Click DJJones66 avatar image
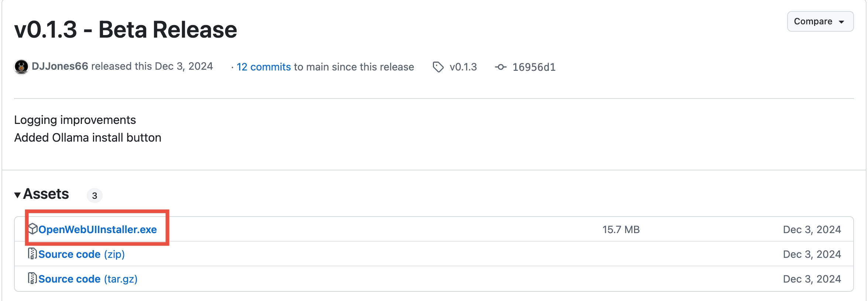 point(21,67)
